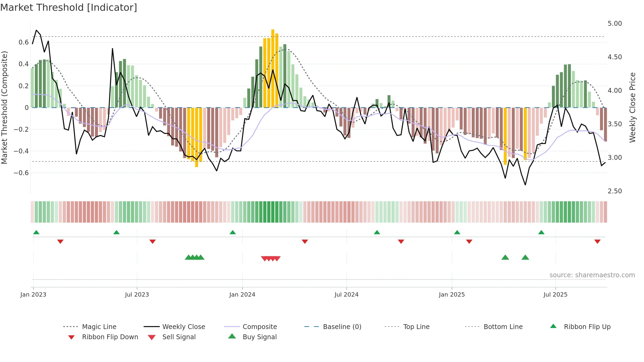Viewport: 644px width, 362px height.
Task: Toggle the Magic Line legend entry
Action: [x=90, y=327]
